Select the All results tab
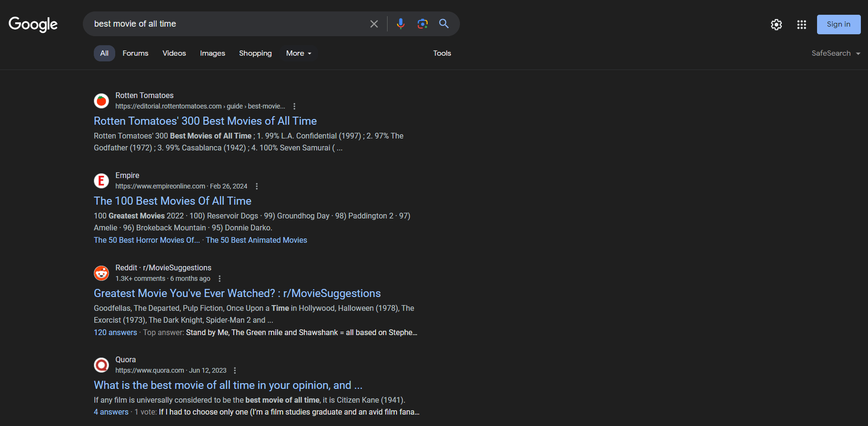This screenshot has height=426, width=868. point(104,53)
